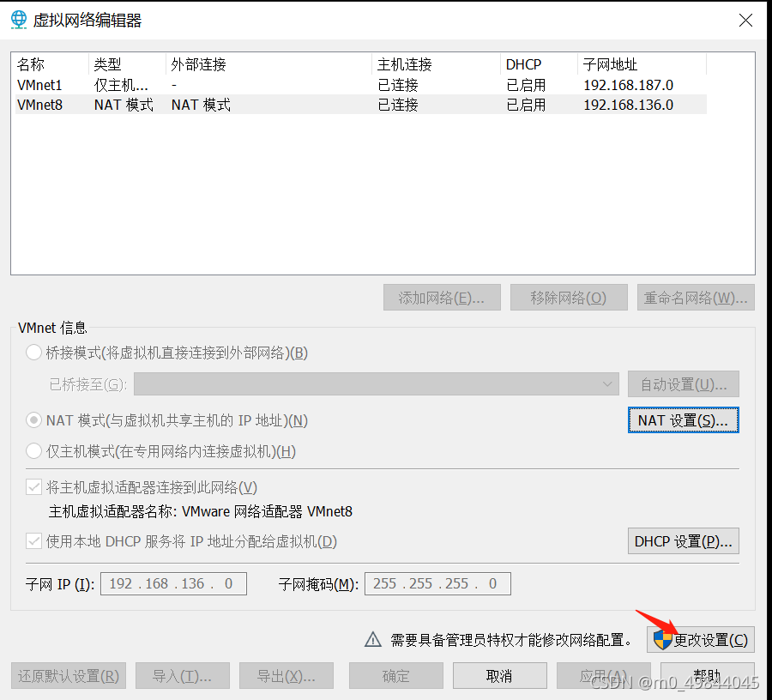Click the shield icon on the 更改设置 button

point(662,640)
